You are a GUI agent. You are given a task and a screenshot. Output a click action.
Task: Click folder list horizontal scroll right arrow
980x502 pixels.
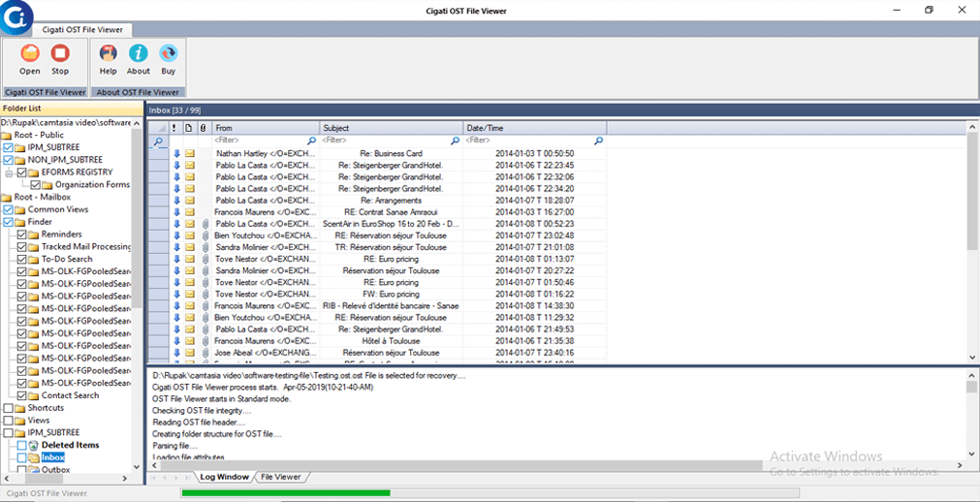tap(126, 478)
